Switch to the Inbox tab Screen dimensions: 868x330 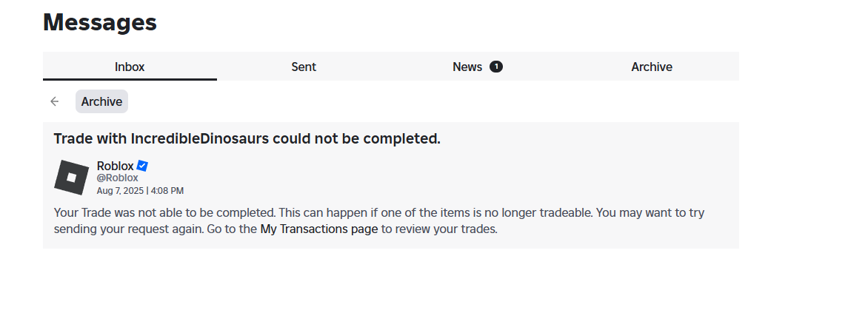tap(130, 67)
